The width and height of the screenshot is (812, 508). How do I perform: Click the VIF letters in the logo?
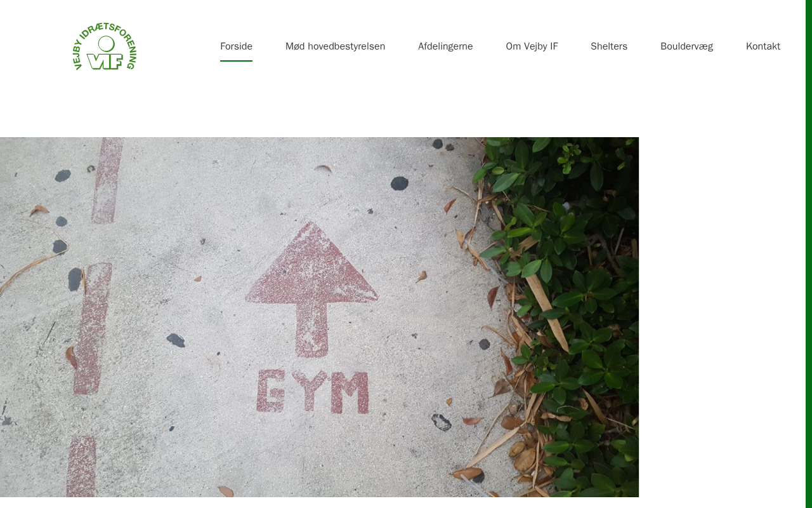pyautogui.click(x=105, y=62)
